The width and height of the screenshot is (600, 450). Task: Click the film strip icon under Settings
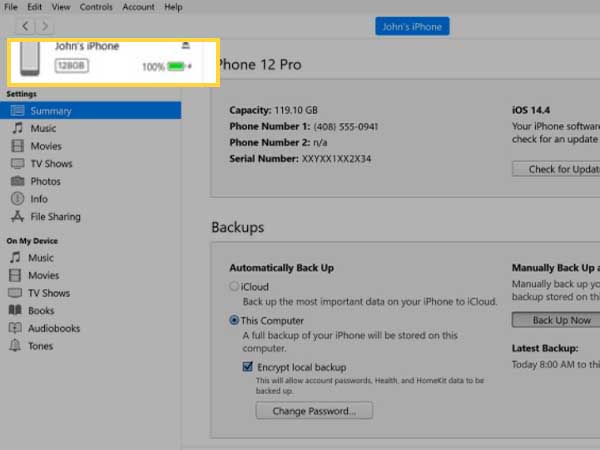(x=17, y=146)
